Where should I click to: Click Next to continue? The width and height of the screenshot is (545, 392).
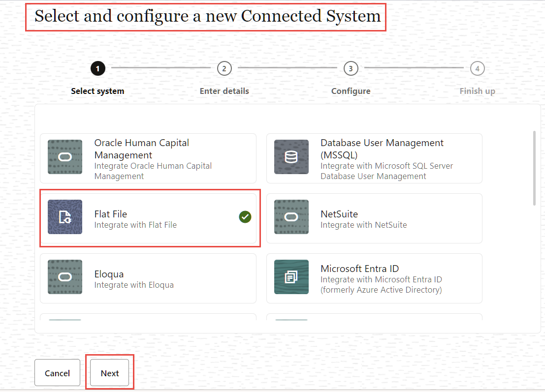[110, 373]
